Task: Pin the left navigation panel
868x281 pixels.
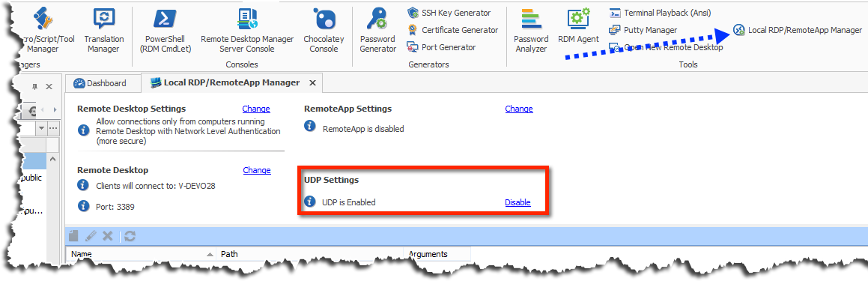Action: pyautogui.click(x=35, y=86)
